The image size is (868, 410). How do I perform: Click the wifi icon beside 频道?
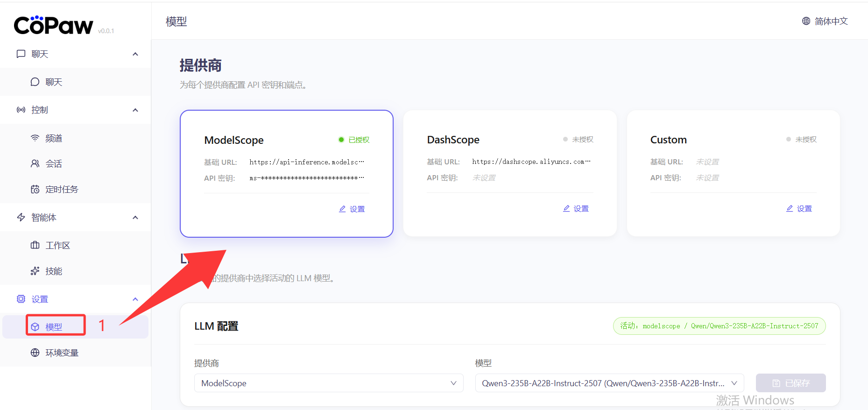pos(35,138)
